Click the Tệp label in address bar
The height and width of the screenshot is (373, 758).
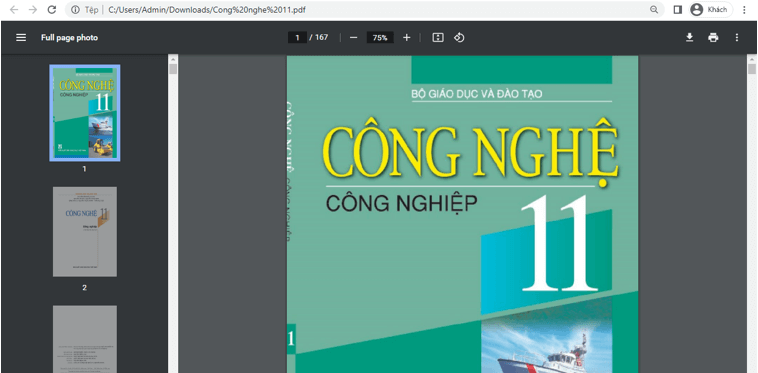pos(91,10)
